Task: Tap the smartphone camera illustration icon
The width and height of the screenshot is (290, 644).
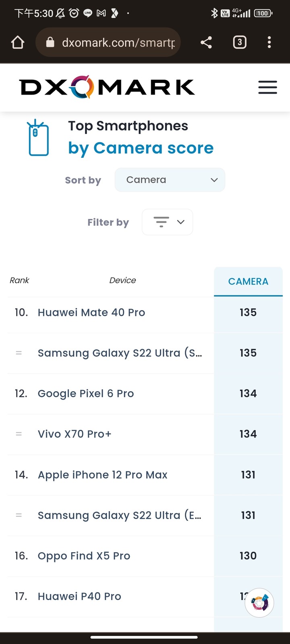Action: pos(38,138)
